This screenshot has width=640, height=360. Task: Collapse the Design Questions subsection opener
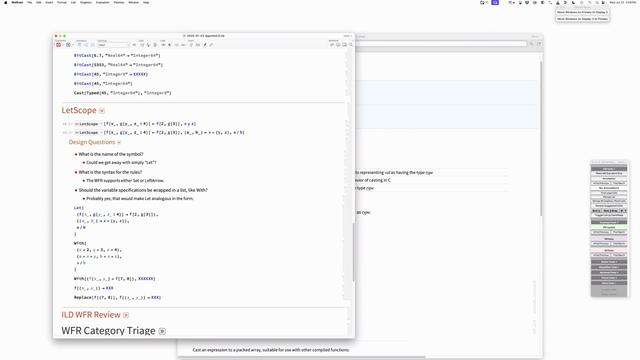(119, 142)
